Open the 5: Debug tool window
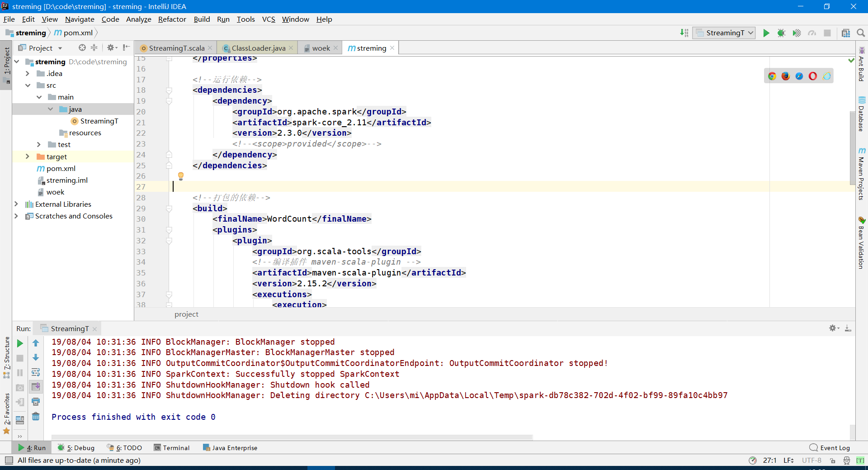Screen dimensions: 868x470 pos(76,448)
